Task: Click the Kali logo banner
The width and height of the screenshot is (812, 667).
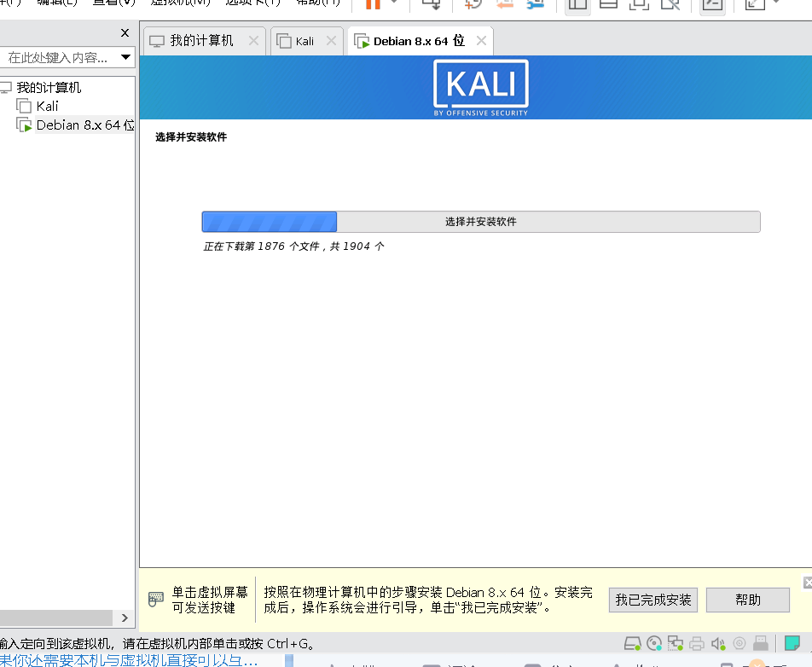Action: tap(480, 88)
